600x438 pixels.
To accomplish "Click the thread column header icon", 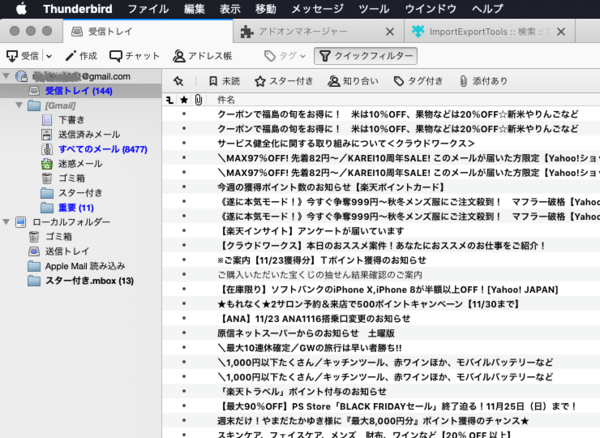I will pos(171,100).
